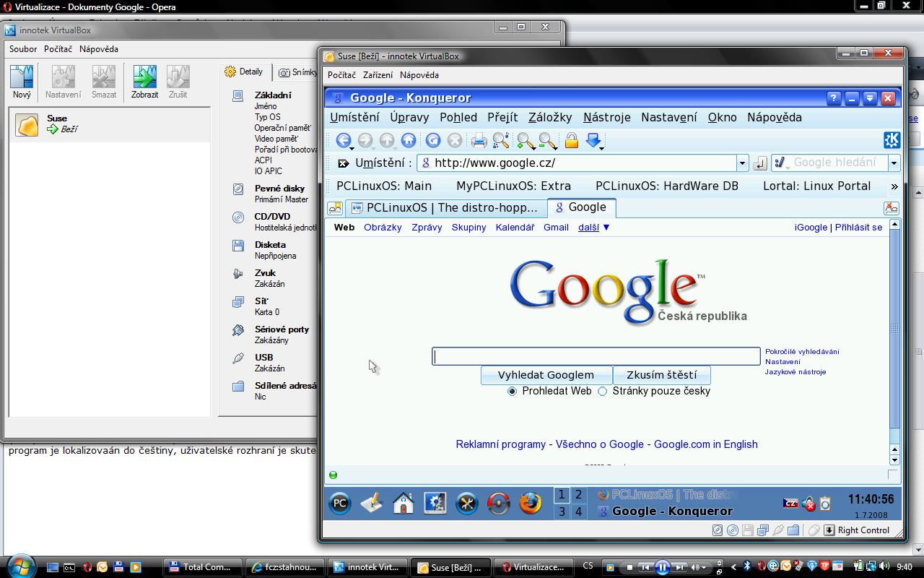The image size is (924, 578).
Task: Switch to the PCLinuxOS | The distro-hopp... tab
Action: click(445, 208)
